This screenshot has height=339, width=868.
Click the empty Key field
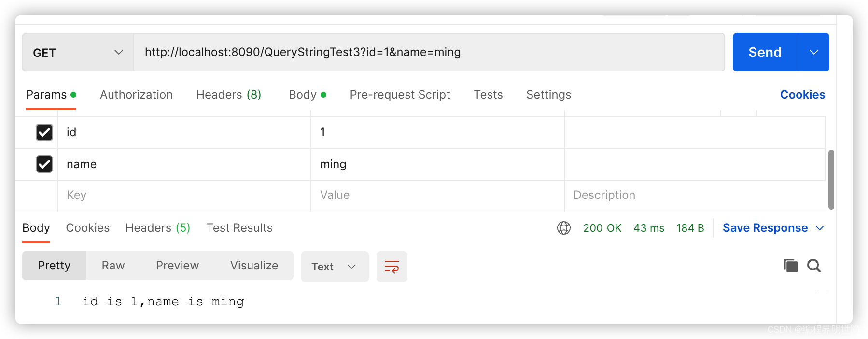click(x=183, y=195)
